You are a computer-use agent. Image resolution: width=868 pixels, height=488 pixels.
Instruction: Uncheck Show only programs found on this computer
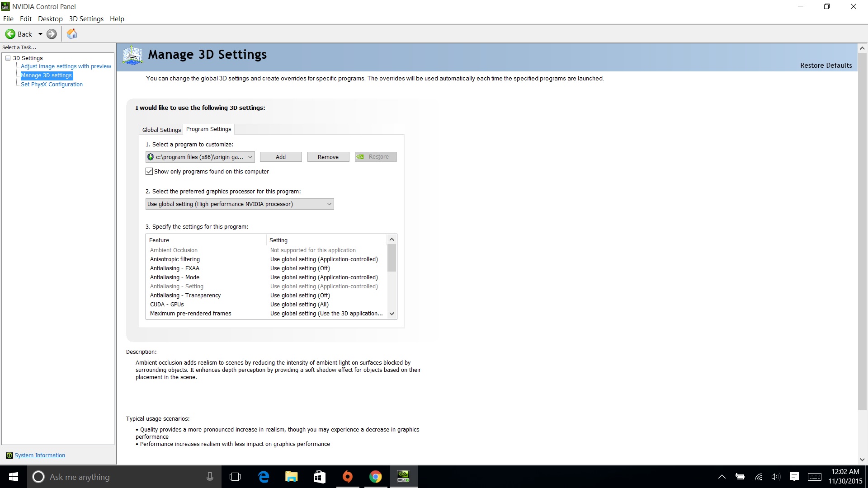coord(149,171)
